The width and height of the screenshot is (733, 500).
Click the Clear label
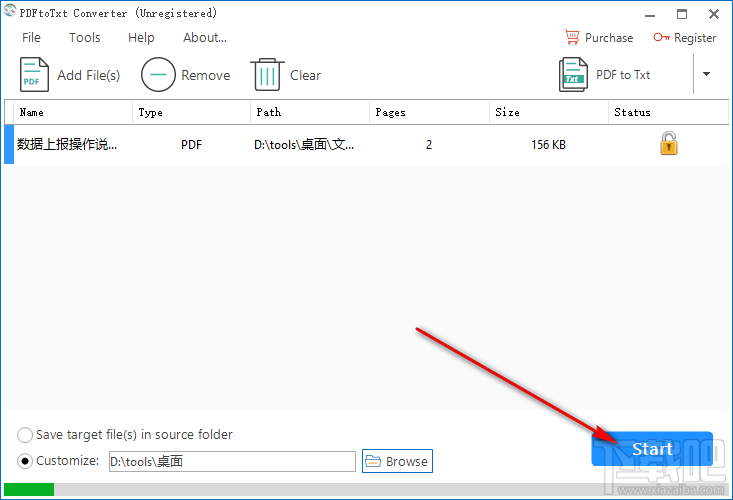[305, 75]
